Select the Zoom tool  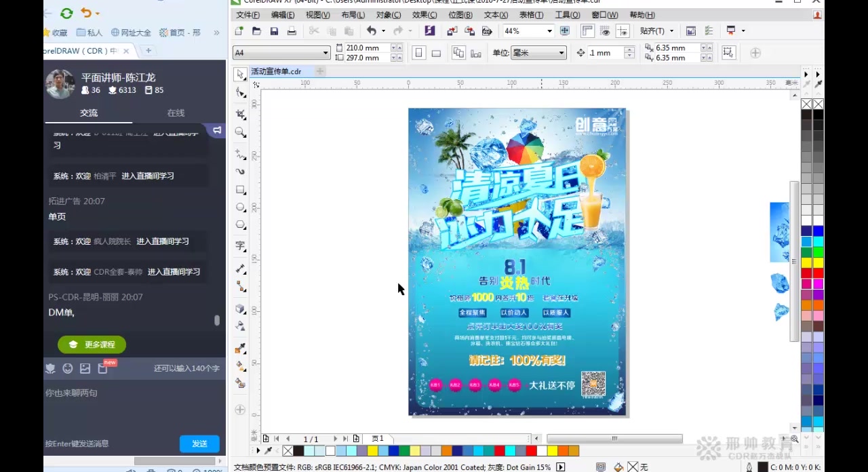coord(240,132)
